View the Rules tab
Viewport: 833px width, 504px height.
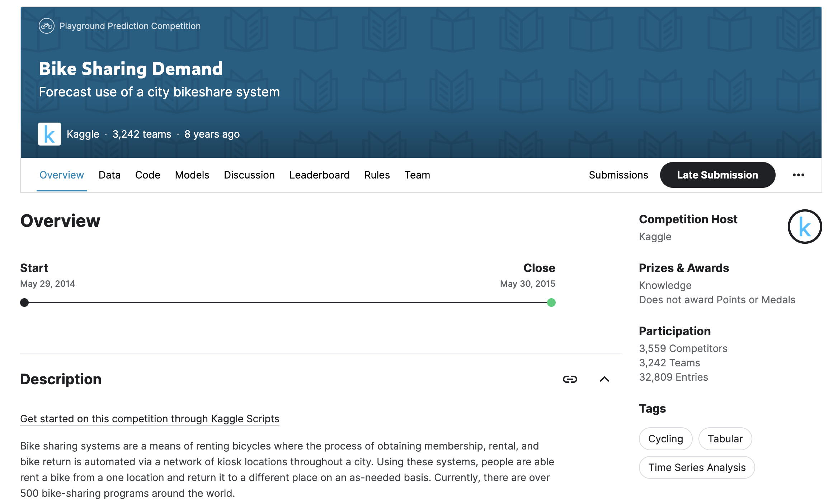tap(377, 175)
